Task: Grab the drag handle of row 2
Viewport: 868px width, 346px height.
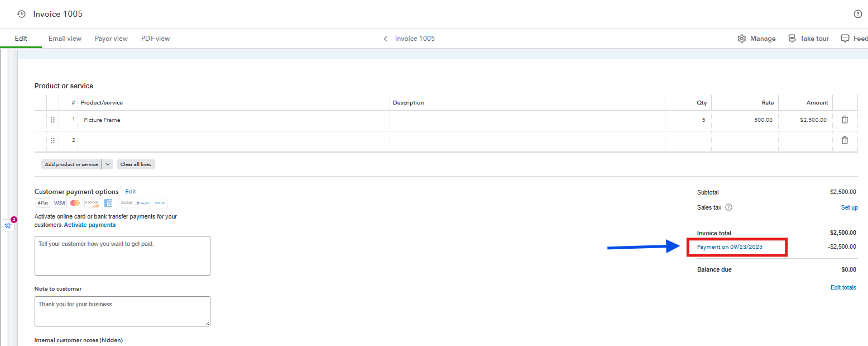Action: click(x=53, y=141)
